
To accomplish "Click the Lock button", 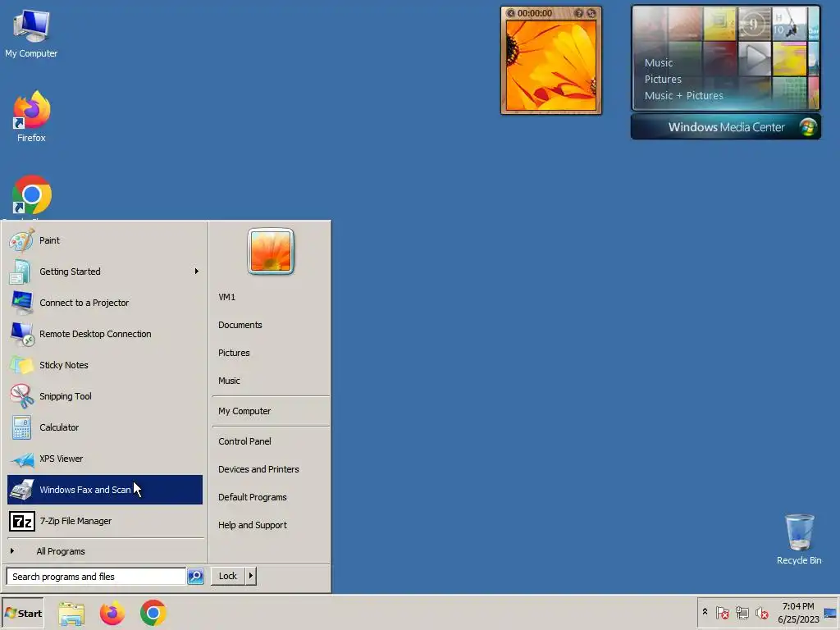I will (228, 576).
